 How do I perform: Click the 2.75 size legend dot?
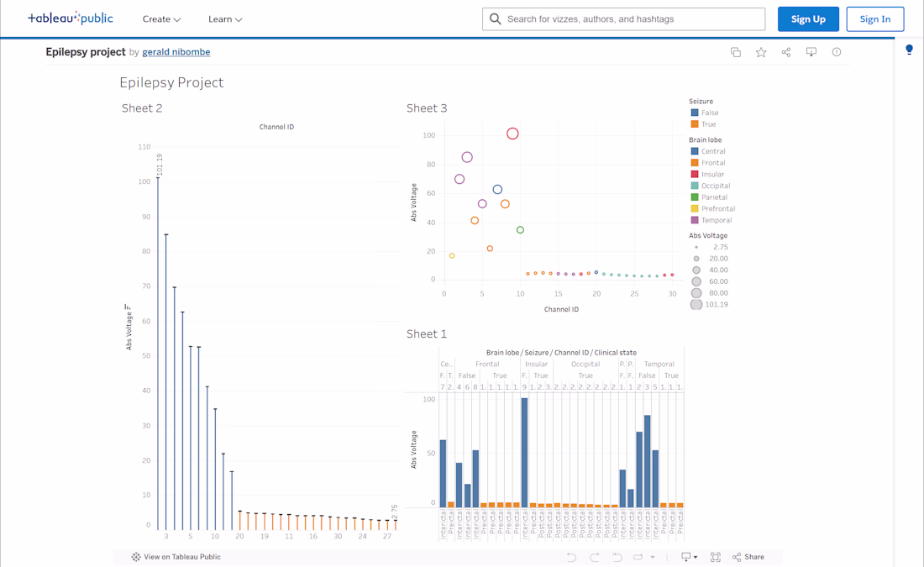tap(696, 247)
